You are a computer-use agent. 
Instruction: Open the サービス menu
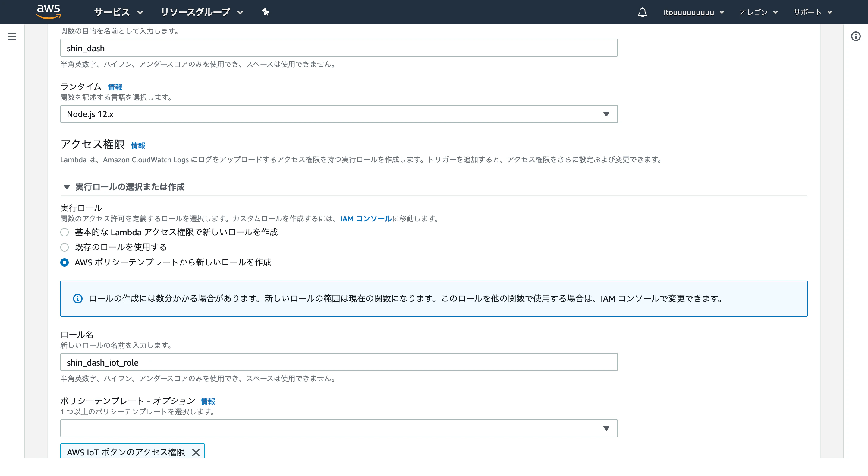118,12
